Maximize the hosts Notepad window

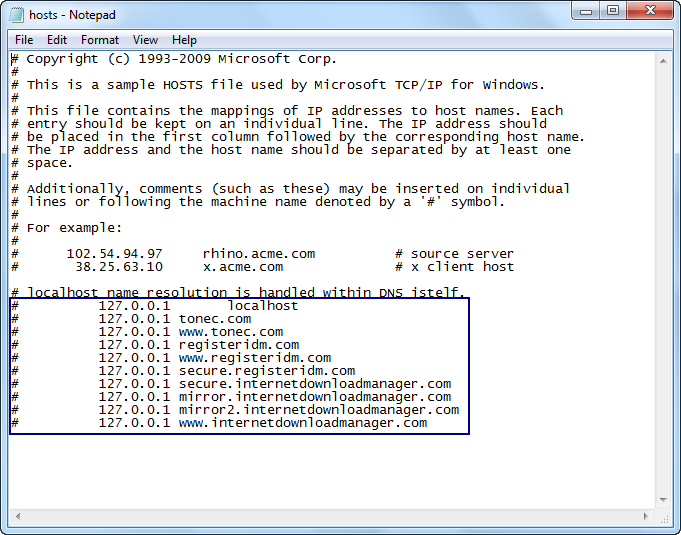click(x=613, y=10)
